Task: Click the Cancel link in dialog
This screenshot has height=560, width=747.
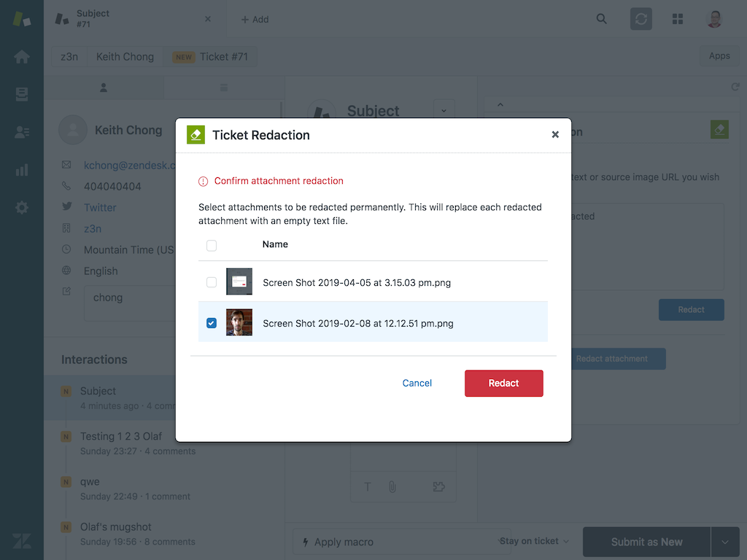Action: (417, 383)
